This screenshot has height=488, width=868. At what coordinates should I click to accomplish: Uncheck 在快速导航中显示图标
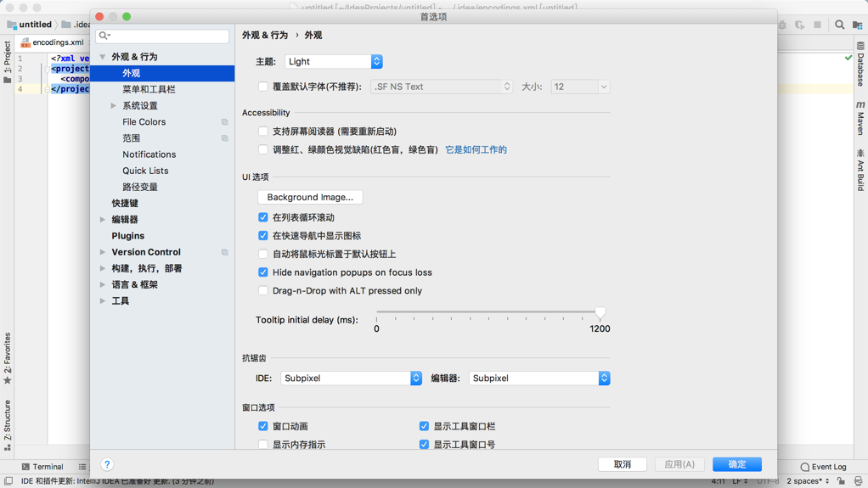pyautogui.click(x=263, y=236)
